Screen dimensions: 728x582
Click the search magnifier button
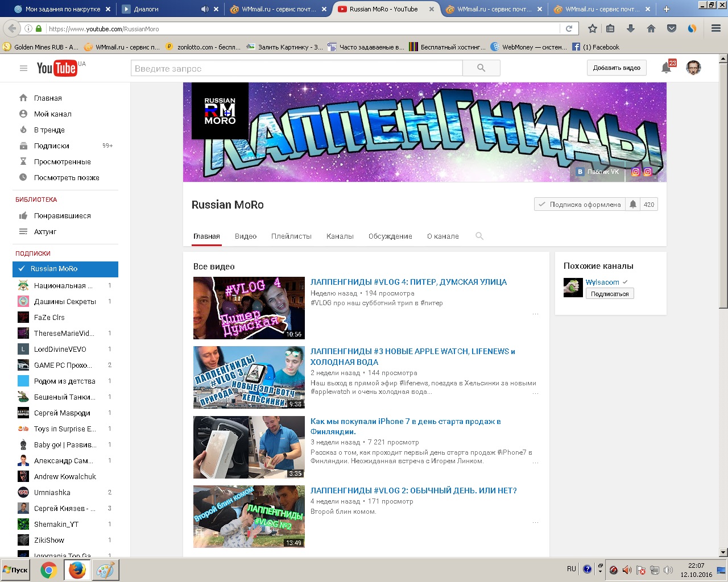pos(481,68)
